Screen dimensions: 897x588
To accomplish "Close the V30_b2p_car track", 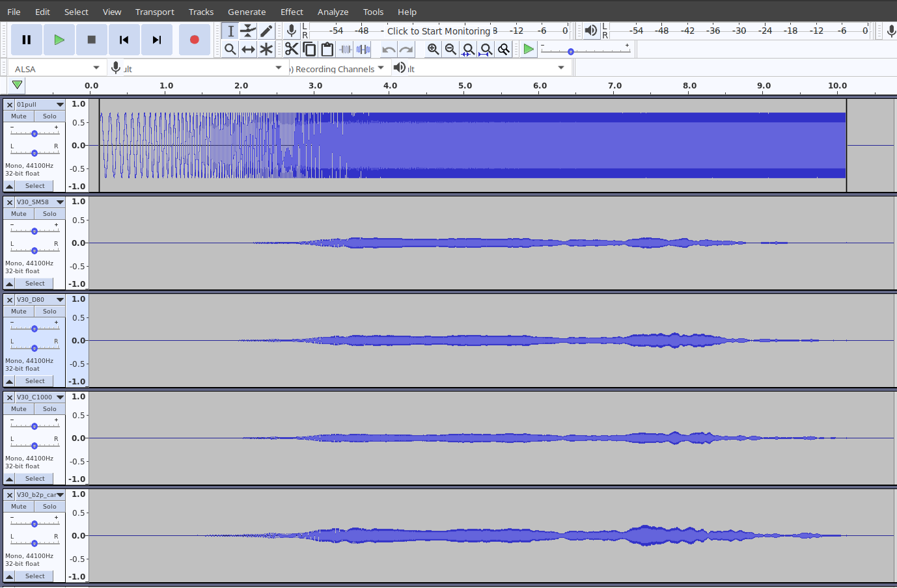I will [10, 495].
